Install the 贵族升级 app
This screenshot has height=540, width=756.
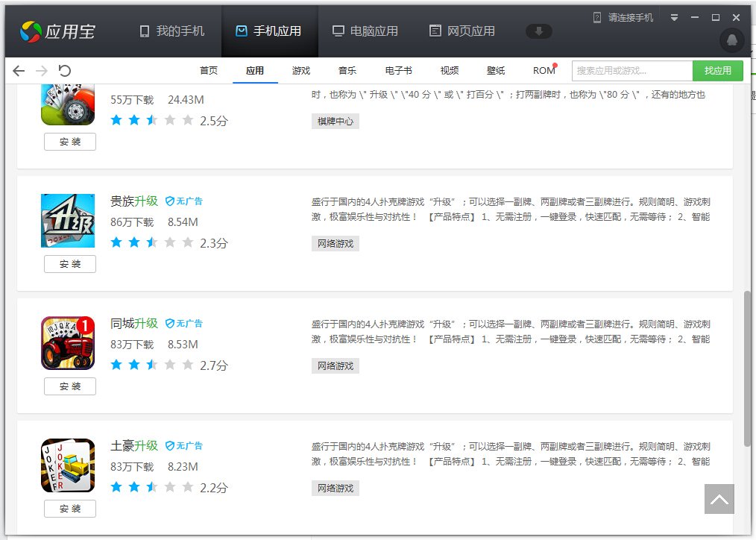click(x=70, y=264)
